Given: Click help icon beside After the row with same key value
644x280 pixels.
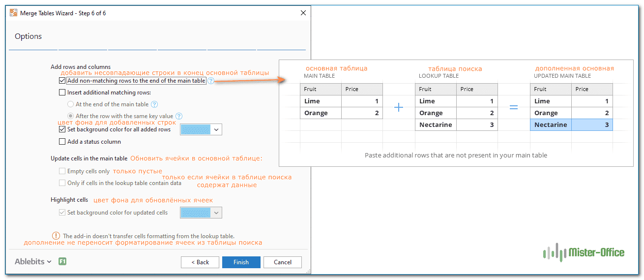Looking at the screenshot, I should [x=179, y=116].
